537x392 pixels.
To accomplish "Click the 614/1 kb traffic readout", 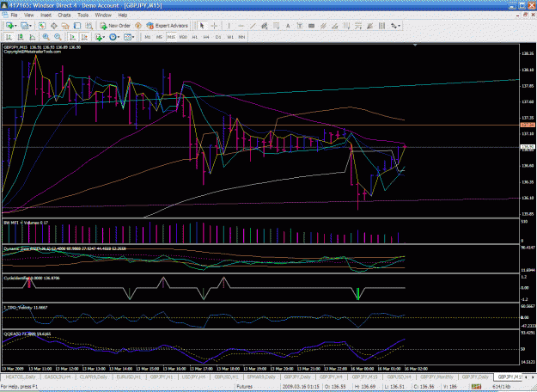I will (502, 387).
